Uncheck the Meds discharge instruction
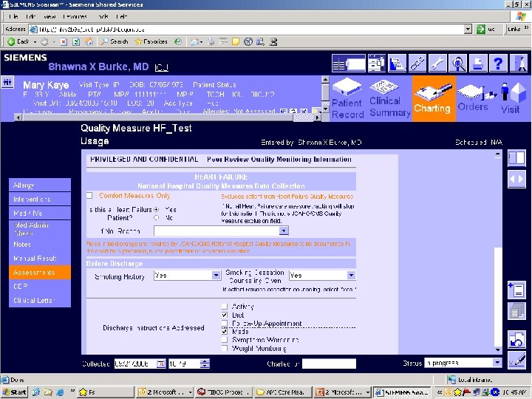532x399 pixels. pyautogui.click(x=225, y=331)
